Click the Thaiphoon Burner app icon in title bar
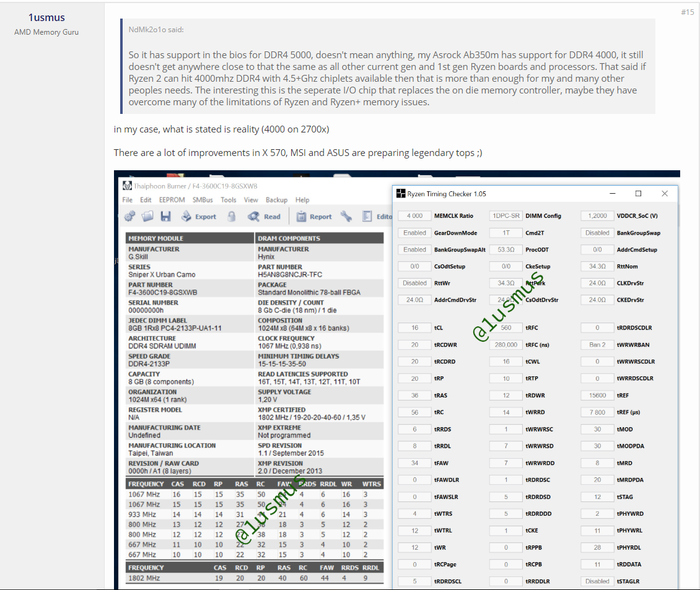This screenshot has width=700, height=590. point(127,186)
